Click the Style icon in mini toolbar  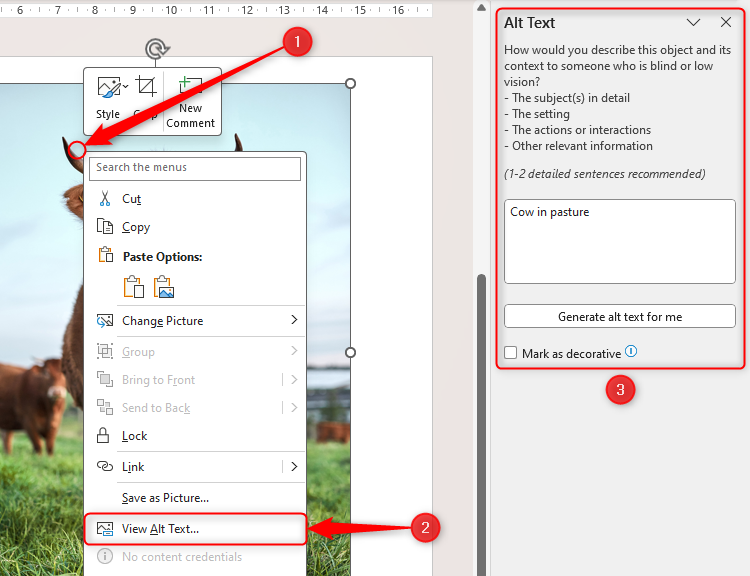click(x=108, y=90)
